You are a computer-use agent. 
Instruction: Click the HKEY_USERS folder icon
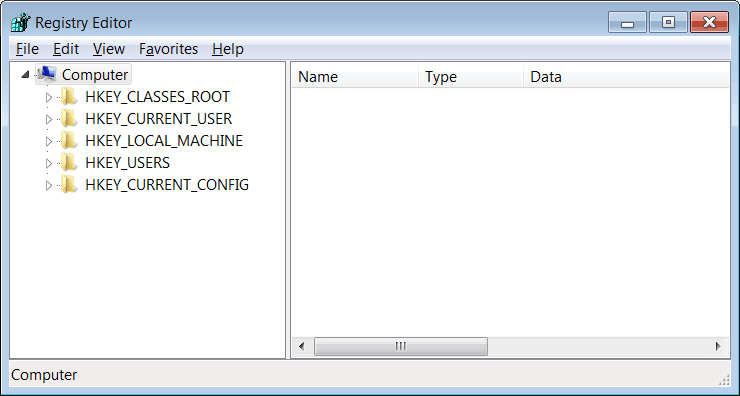69,163
